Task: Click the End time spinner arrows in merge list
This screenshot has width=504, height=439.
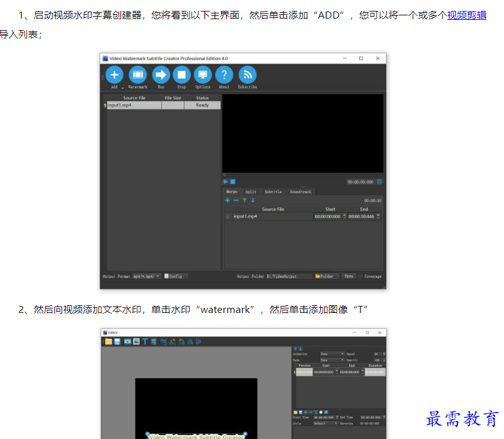Action: [378, 216]
